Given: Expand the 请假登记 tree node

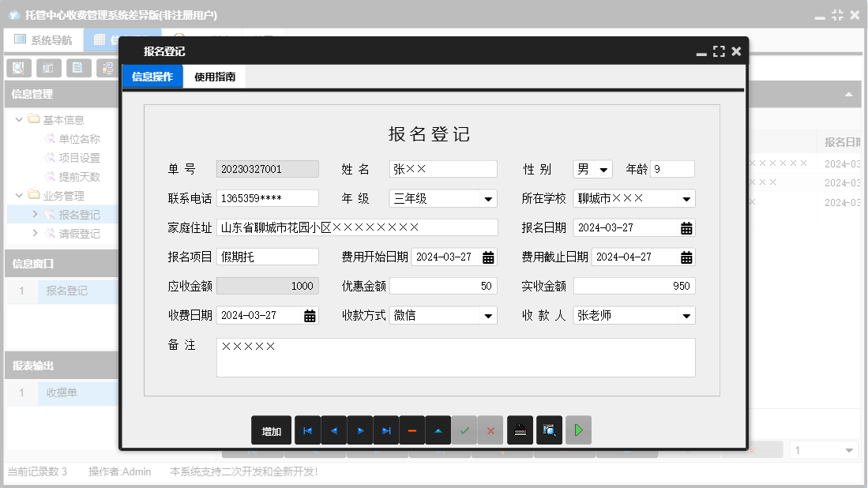Looking at the screenshot, I should (36, 234).
